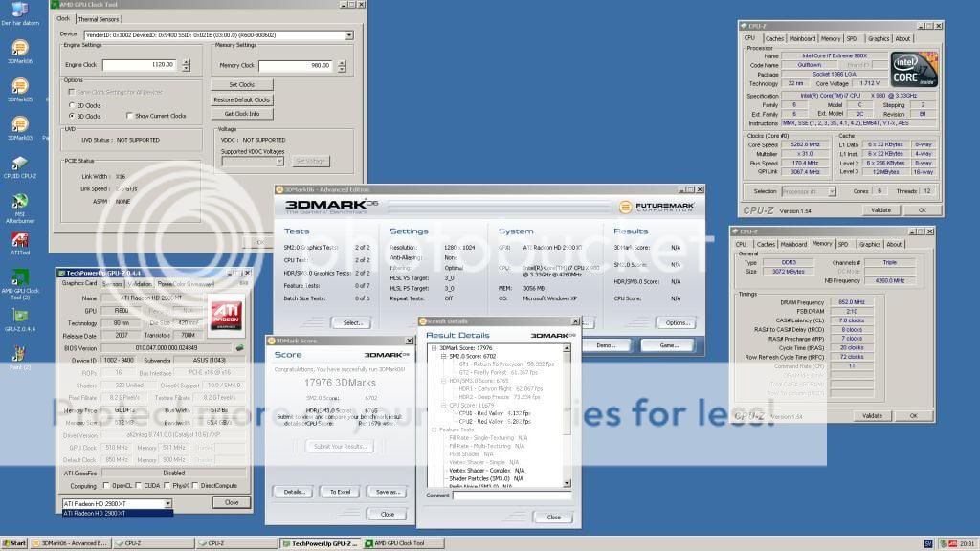Select the 3D Clocks radio button
This screenshot has height=551, width=980.
(72, 116)
